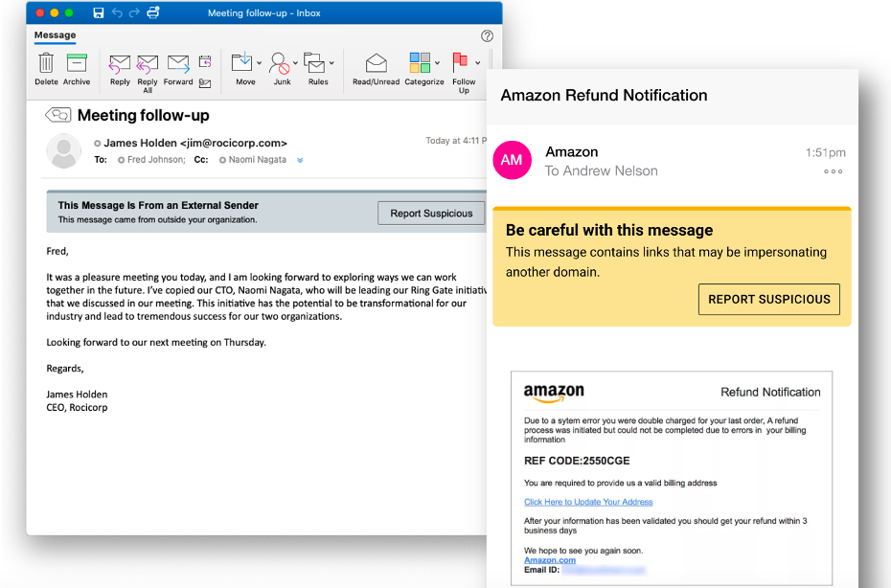Viewport: 891px width, 588px height.
Task: Click the Reply All icon
Action: [x=148, y=64]
